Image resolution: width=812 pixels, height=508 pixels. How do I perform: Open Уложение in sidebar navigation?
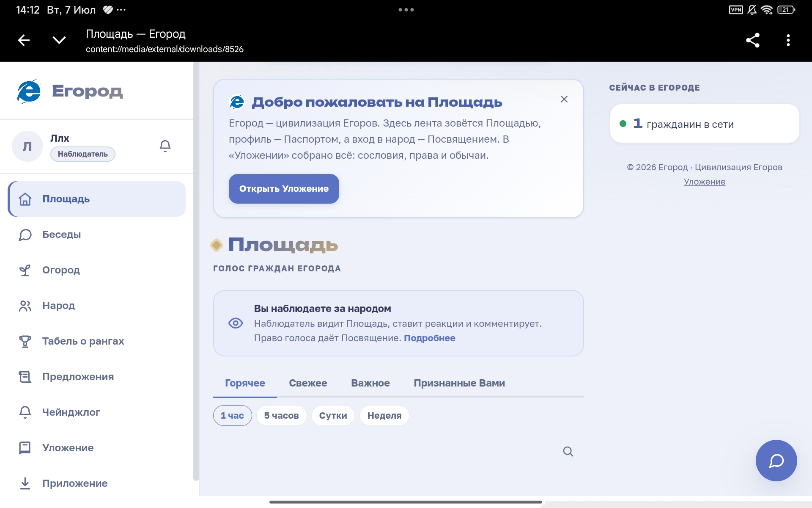96,448
